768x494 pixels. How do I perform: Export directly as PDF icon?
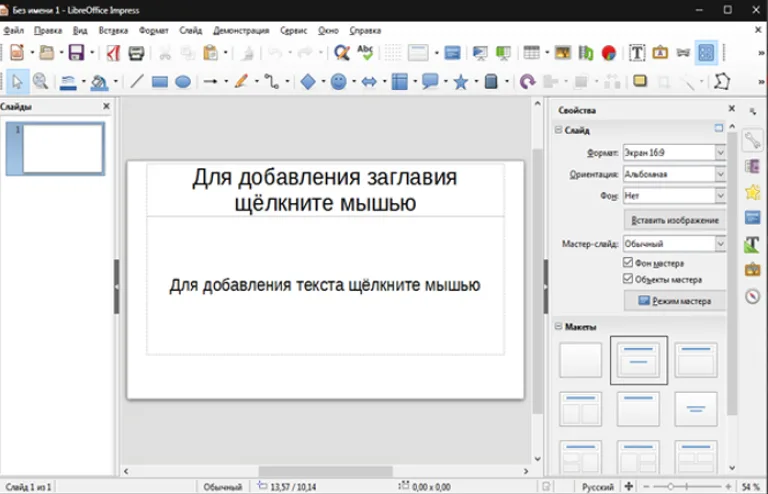coord(113,52)
